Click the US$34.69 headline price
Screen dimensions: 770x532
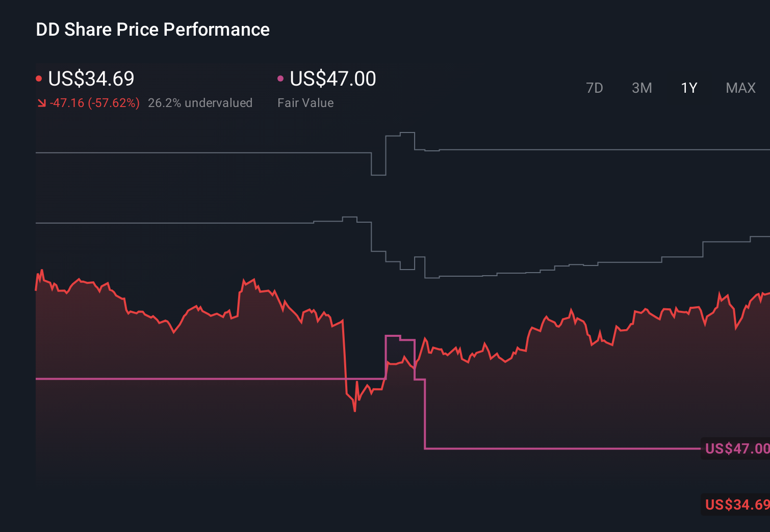91,78
